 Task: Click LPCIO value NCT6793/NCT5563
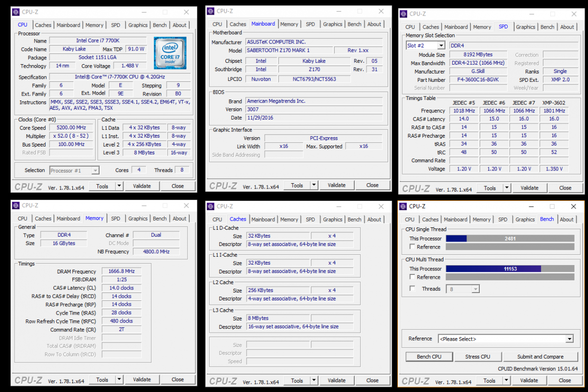315,79
